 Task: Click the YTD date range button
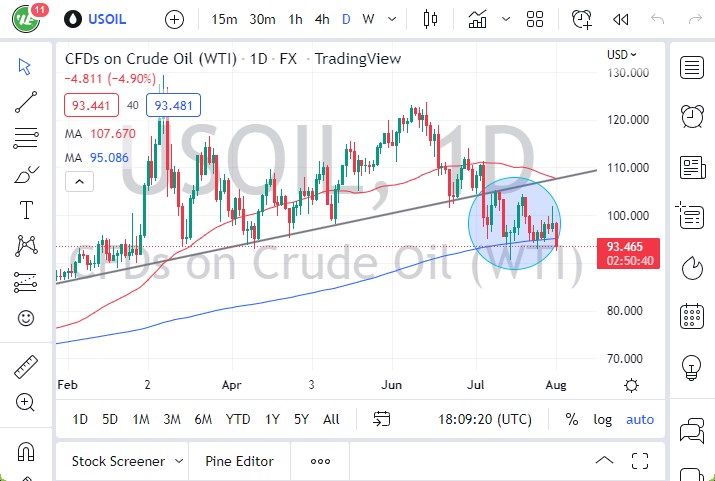238,419
